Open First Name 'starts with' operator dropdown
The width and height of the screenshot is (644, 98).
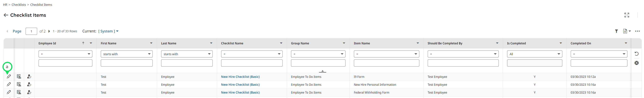(126, 54)
